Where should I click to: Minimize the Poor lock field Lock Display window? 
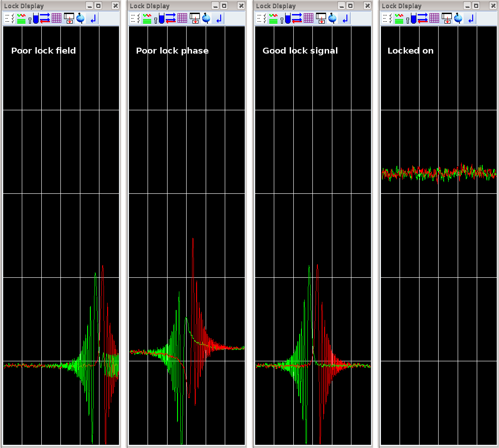90,6
